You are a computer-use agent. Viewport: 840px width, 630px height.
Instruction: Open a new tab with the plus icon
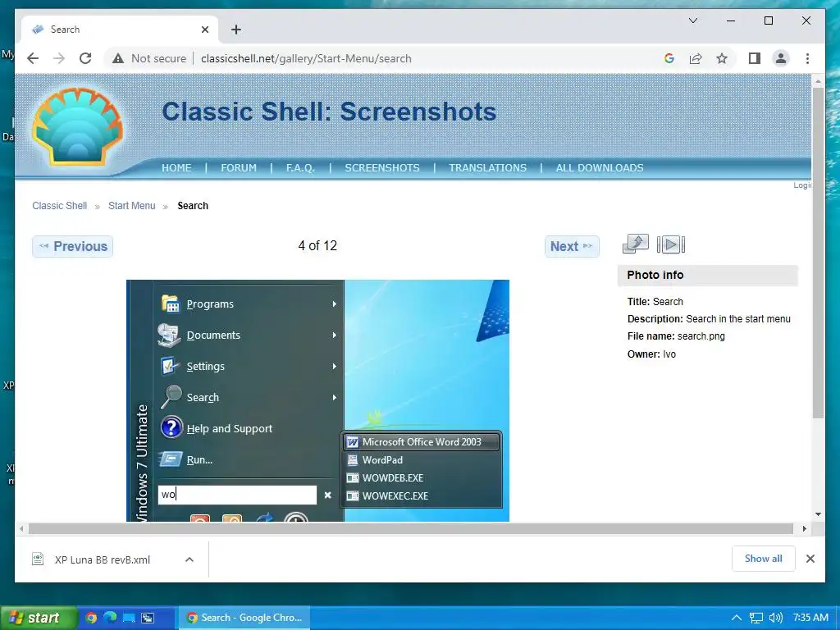point(236,30)
